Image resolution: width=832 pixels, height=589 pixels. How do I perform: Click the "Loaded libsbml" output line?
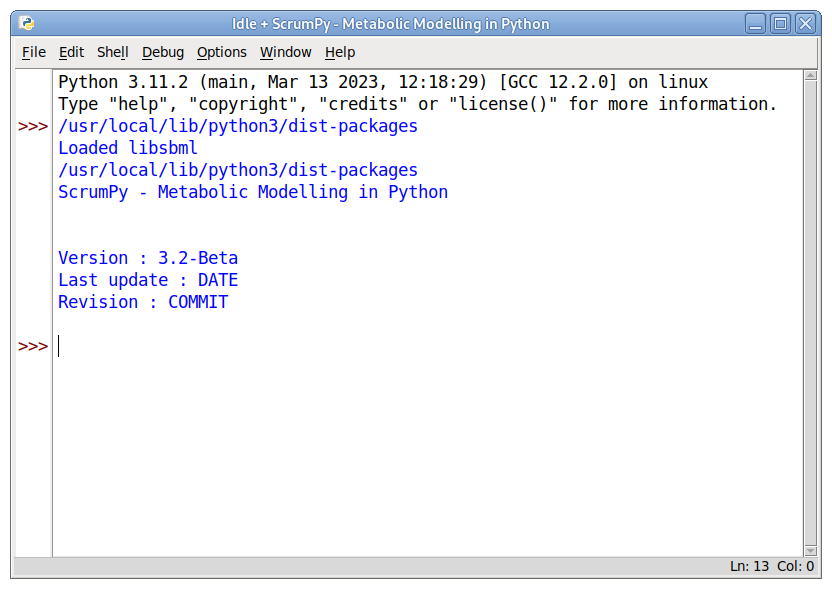point(128,148)
